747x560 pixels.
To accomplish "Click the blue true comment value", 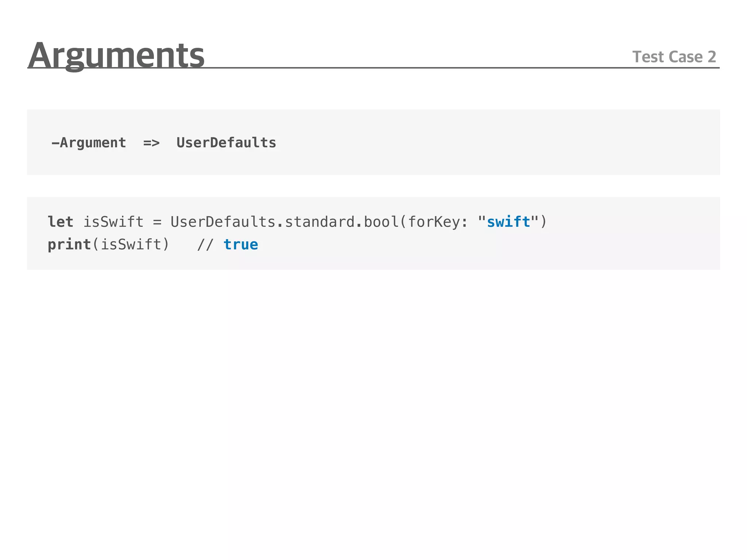I will point(241,244).
